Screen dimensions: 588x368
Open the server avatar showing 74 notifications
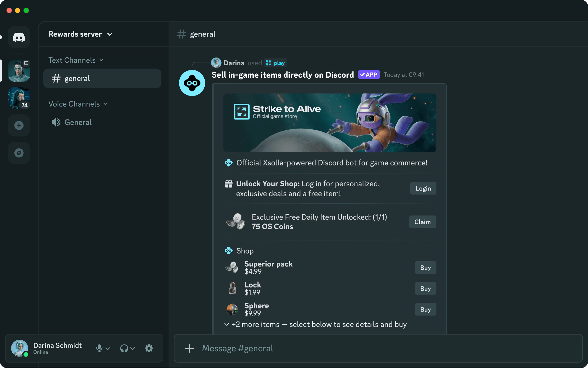[19, 98]
